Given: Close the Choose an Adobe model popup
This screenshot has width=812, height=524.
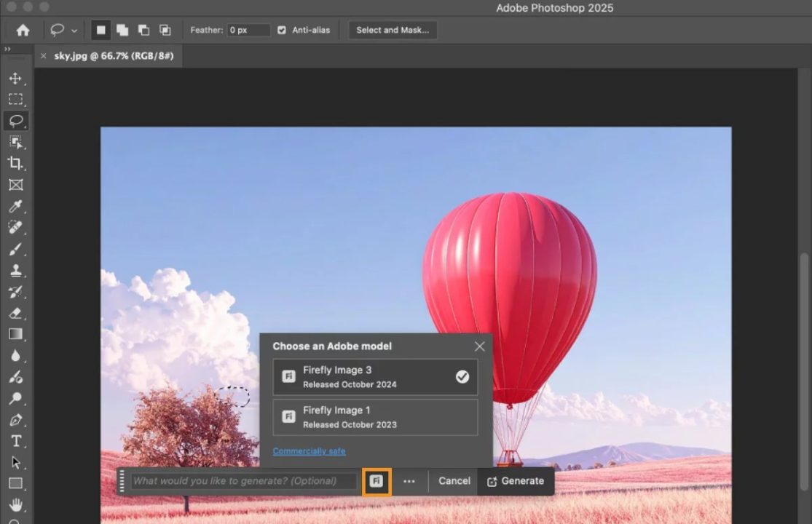Looking at the screenshot, I should (x=479, y=346).
